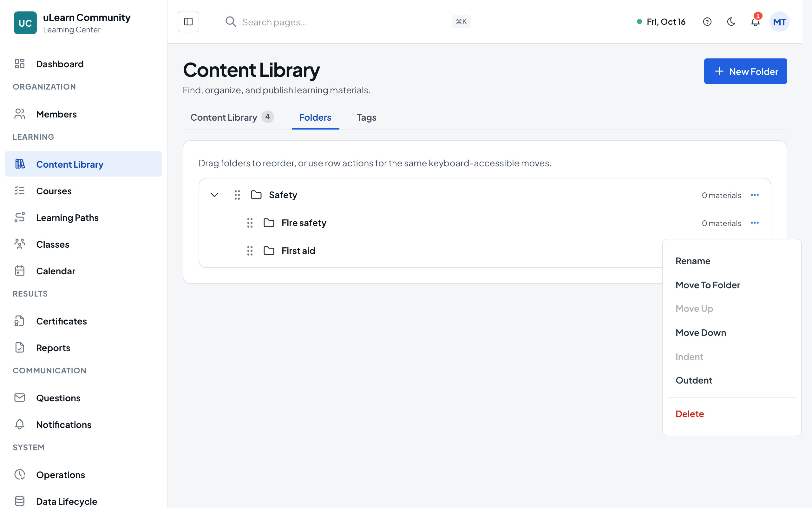Screen dimensions: 812x508
Task: Choose Delete in the context menu
Action: 731,414
